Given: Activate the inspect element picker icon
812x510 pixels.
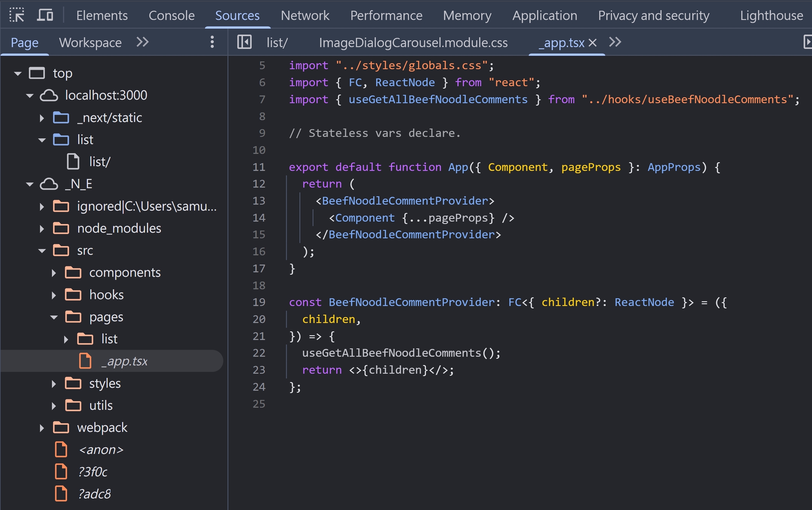Looking at the screenshot, I should [x=16, y=15].
